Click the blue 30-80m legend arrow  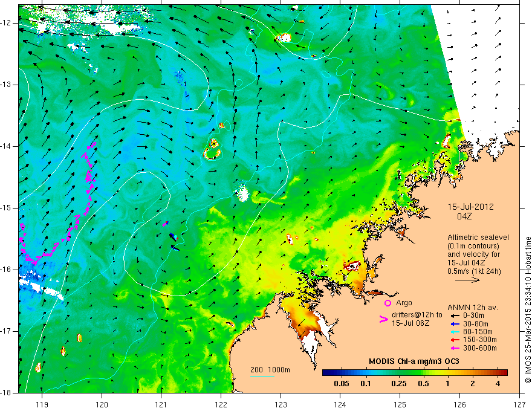tap(455, 323)
